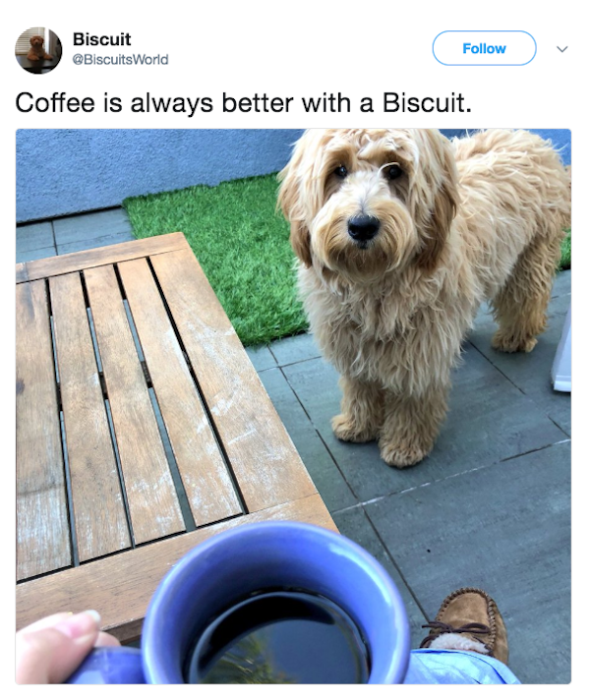
Task: Open Biscuit's profile avatar picture
Action: [38, 50]
